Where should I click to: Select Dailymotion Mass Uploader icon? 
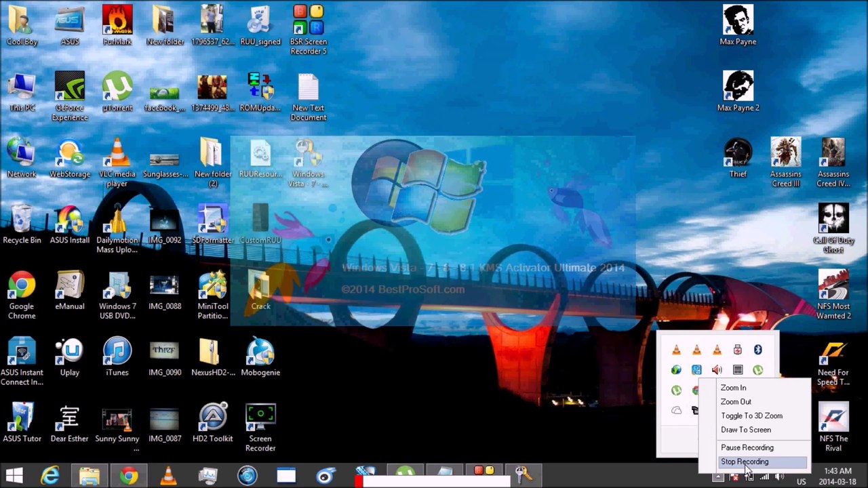tap(117, 229)
